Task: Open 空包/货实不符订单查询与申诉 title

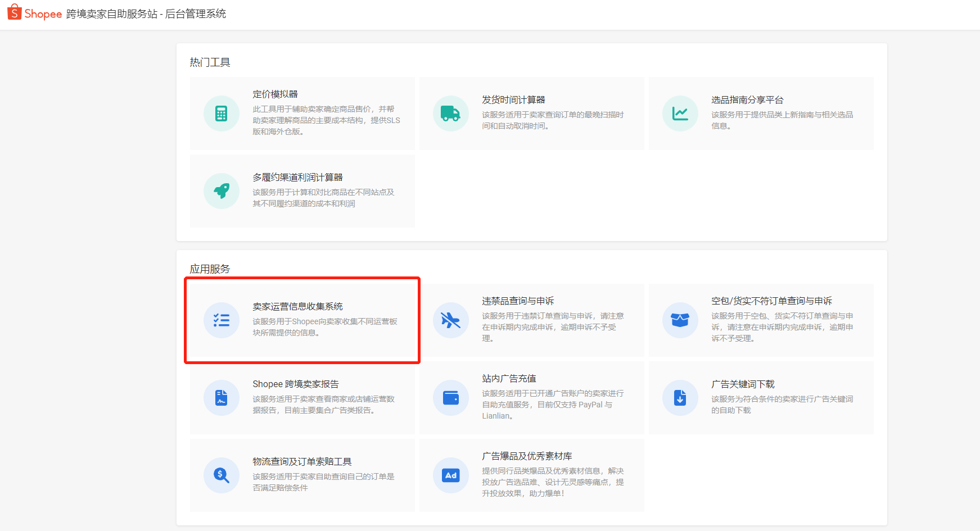Action: (x=771, y=301)
